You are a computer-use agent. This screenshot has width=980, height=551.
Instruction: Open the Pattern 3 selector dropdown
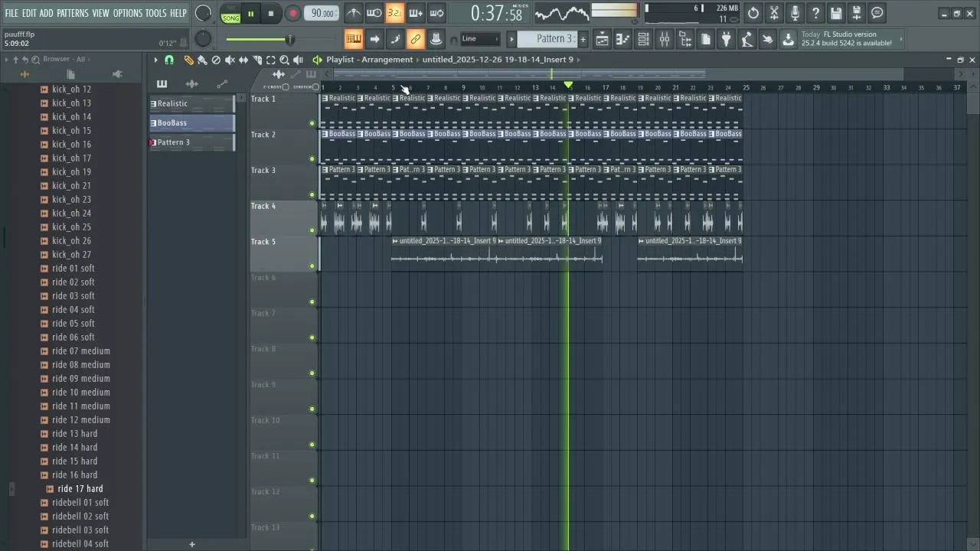coord(547,39)
